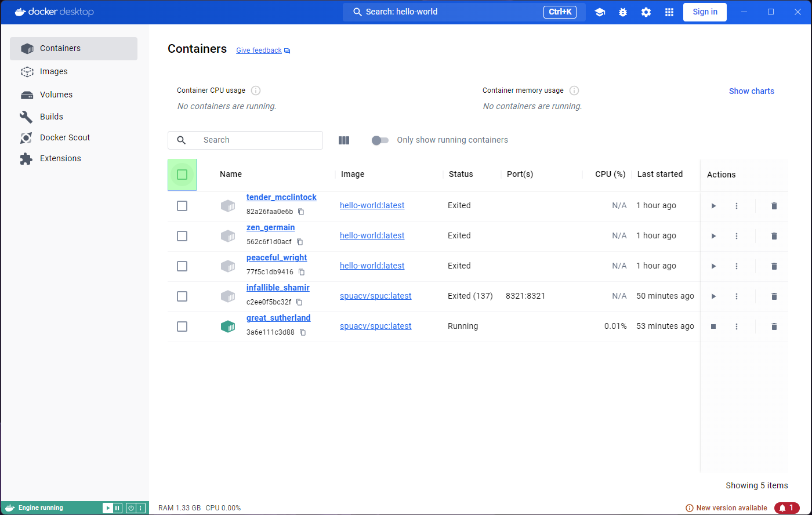The height and width of the screenshot is (515, 812).
Task: Stop the great_sutherland container
Action: coord(713,327)
